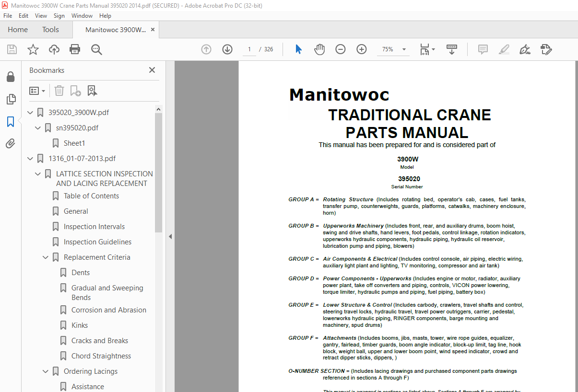The height and width of the screenshot is (392, 578).
Task: Open bookmarks options menu
Action: click(x=37, y=91)
